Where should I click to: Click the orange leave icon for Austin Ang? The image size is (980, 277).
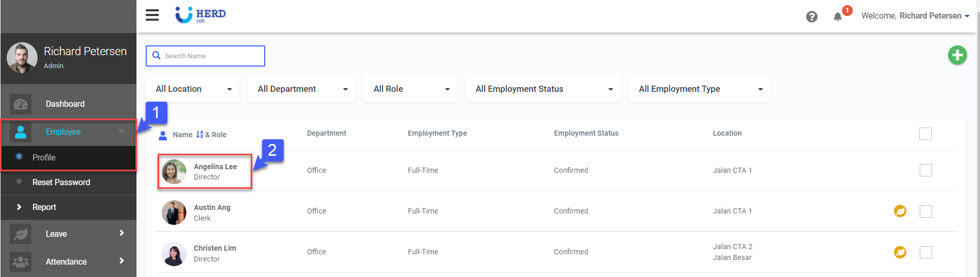point(900,211)
